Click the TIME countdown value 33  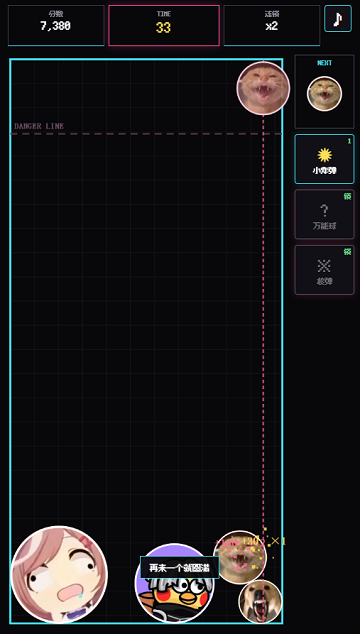(x=163, y=28)
